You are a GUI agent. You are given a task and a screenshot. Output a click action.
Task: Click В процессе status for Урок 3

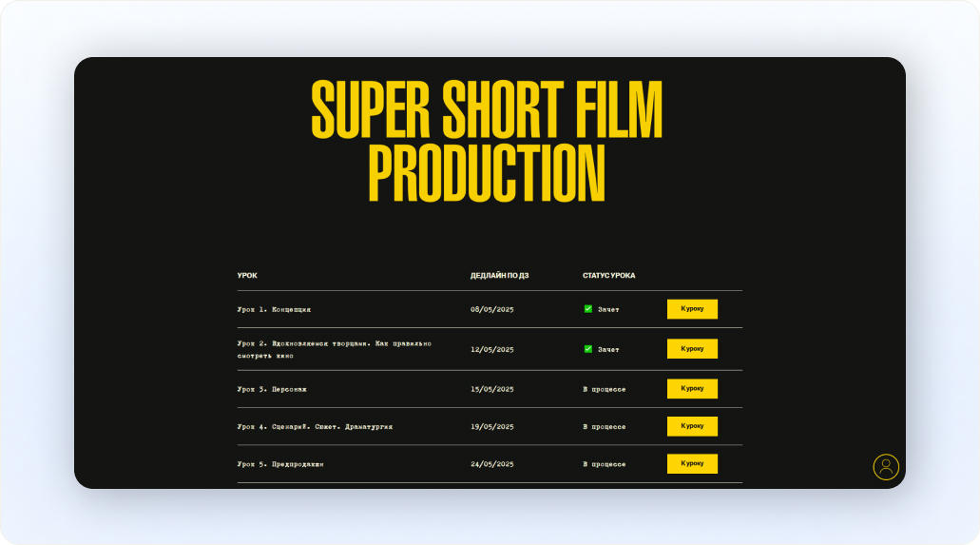[605, 389]
